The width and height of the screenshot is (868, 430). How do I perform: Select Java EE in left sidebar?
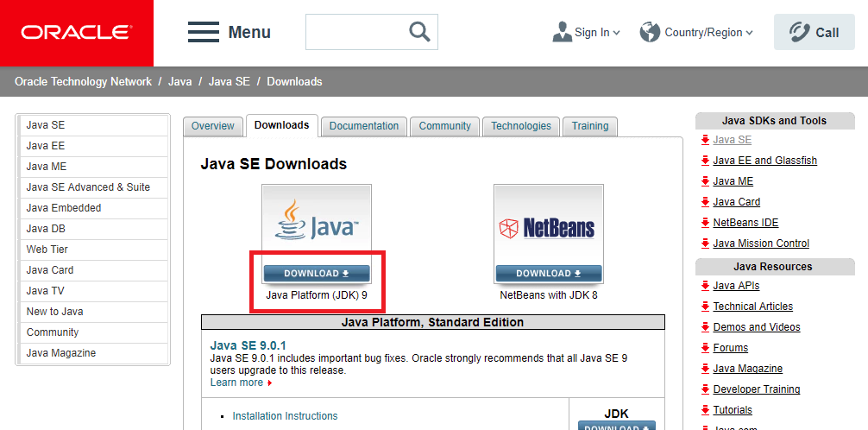pos(93,146)
